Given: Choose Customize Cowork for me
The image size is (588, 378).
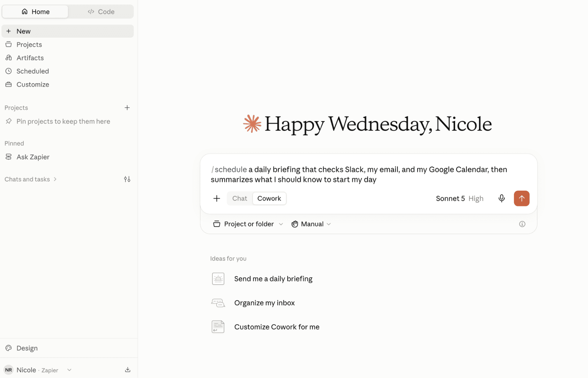Looking at the screenshot, I should (x=277, y=327).
